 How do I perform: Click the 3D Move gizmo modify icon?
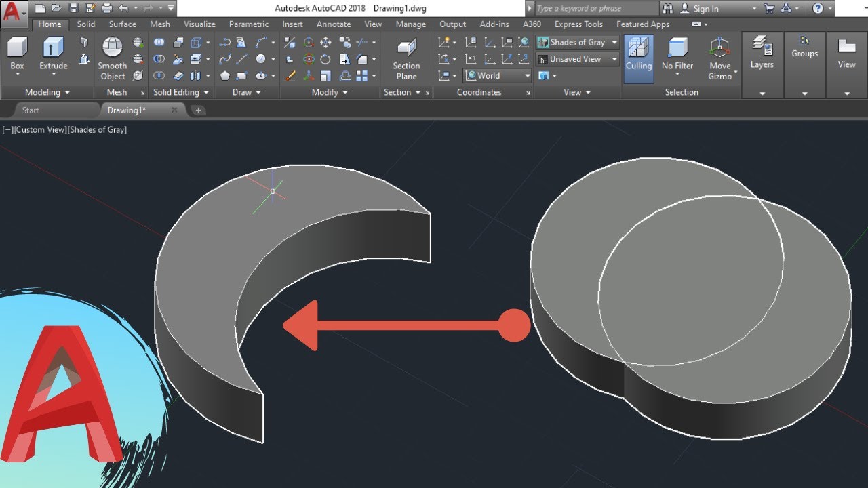point(309,42)
